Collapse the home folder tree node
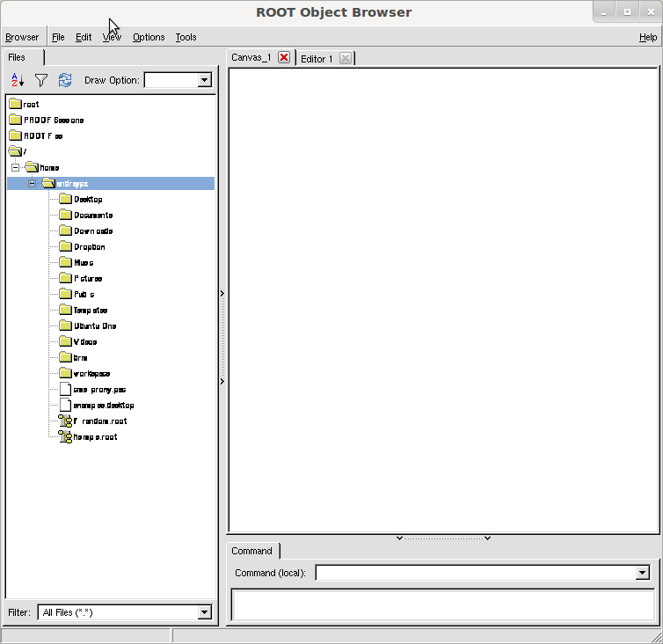This screenshot has height=644, width=663. pyautogui.click(x=15, y=167)
